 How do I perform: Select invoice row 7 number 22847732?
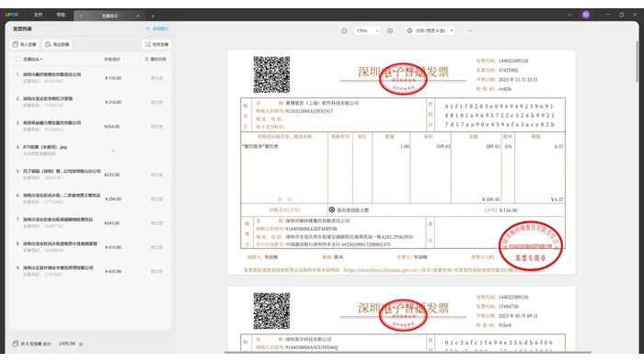[x=89, y=222]
